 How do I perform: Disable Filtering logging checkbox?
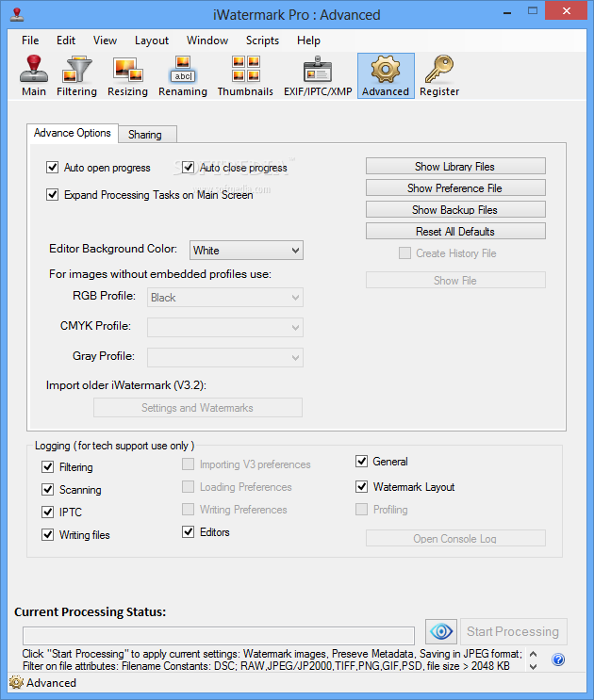(x=48, y=467)
